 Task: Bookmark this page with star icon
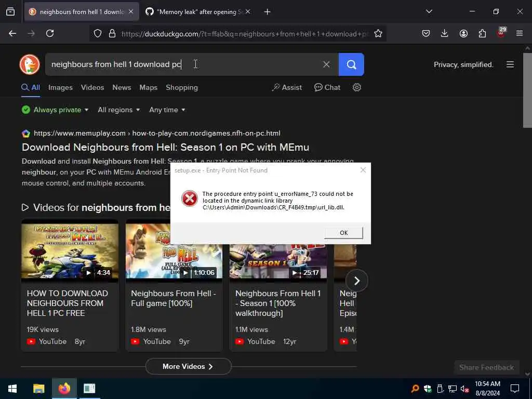click(x=378, y=33)
